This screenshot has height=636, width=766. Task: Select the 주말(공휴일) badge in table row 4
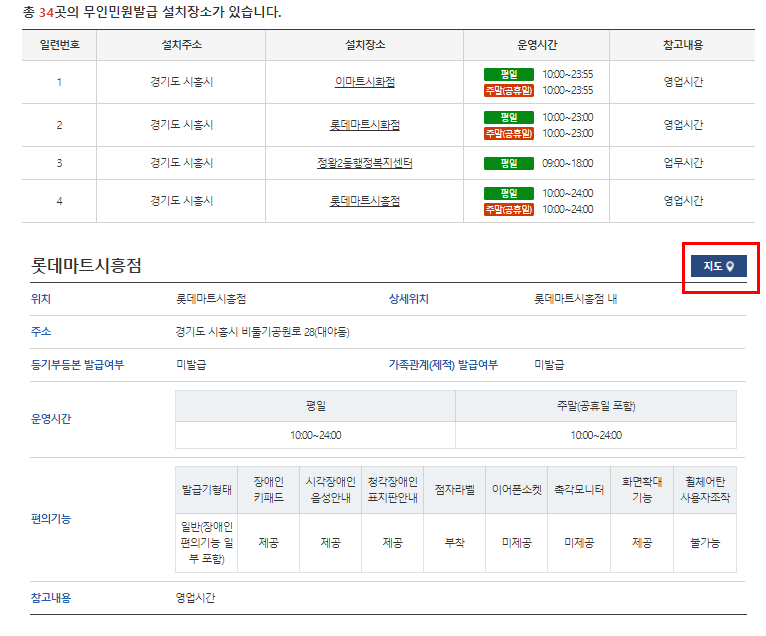(x=509, y=210)
